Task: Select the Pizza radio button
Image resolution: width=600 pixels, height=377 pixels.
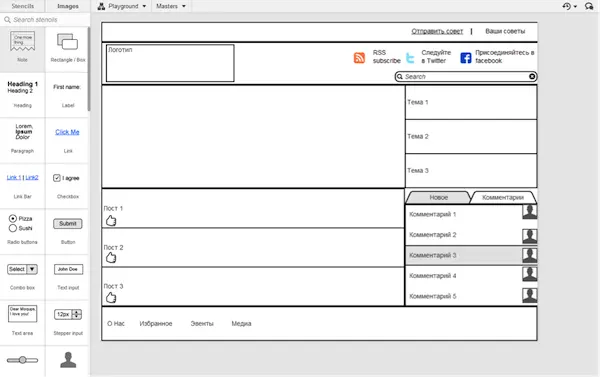Action: [x=13, y=219]
